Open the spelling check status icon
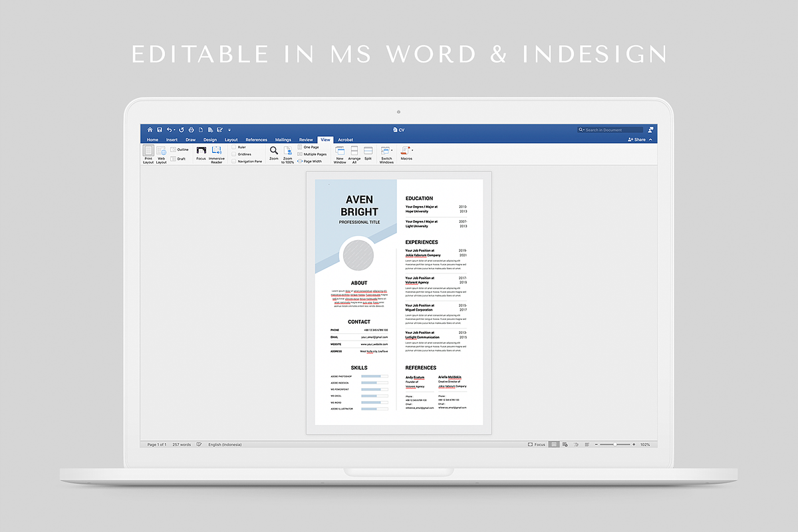The image size is (798, 532). coord(199,444)
